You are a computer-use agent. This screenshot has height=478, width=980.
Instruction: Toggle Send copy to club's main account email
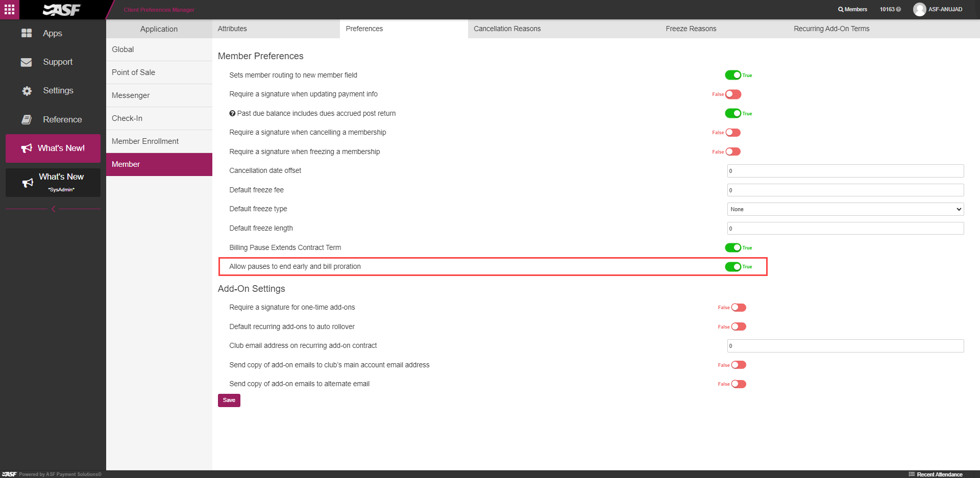pos(739,365)
